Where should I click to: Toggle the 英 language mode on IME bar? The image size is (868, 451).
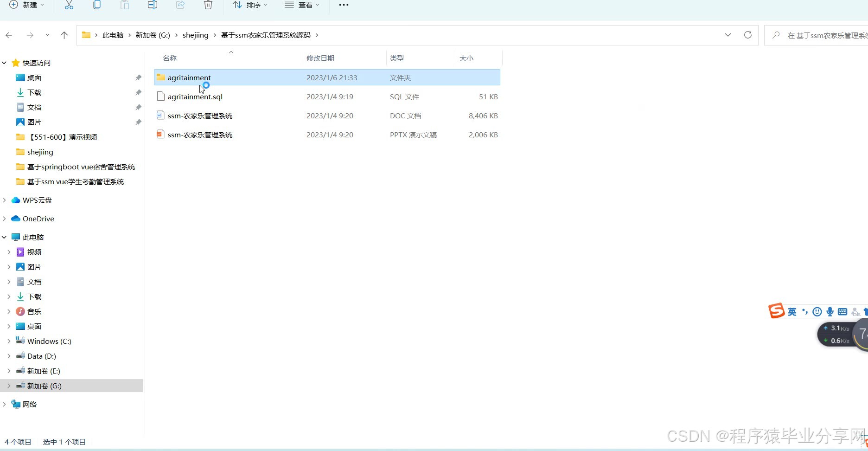pos(792,312)
